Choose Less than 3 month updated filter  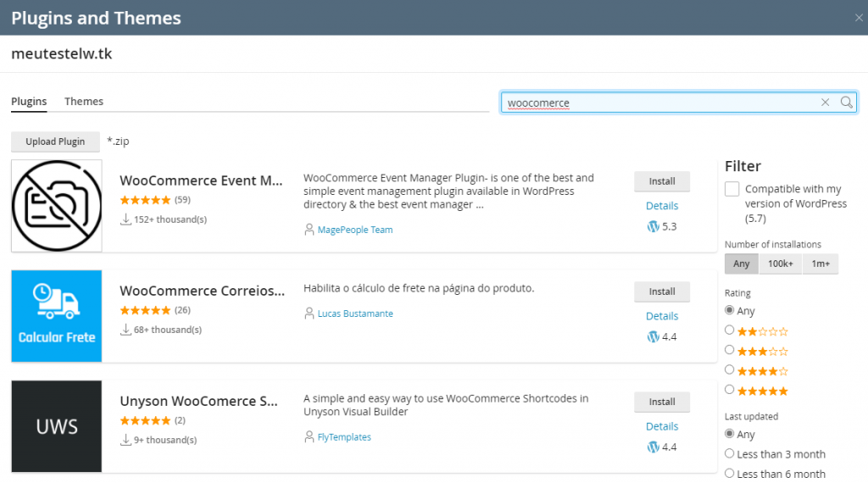(x=730, y=453)
